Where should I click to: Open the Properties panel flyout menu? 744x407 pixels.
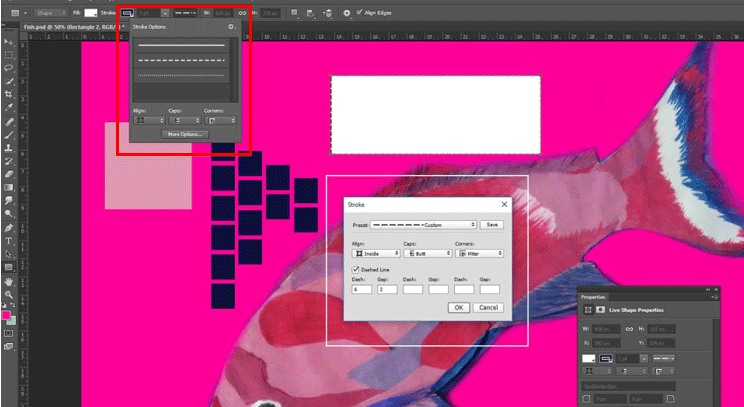pos(714,297)
